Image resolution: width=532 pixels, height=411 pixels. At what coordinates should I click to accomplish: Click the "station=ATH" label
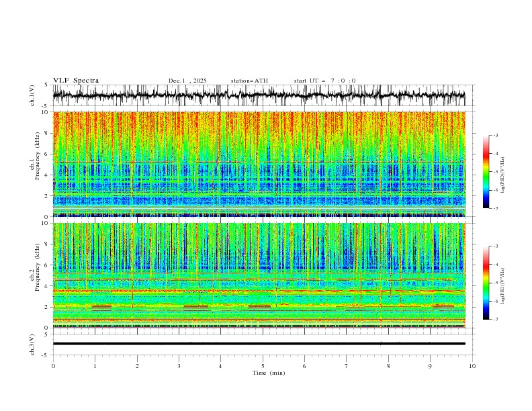tap(249, 81)
